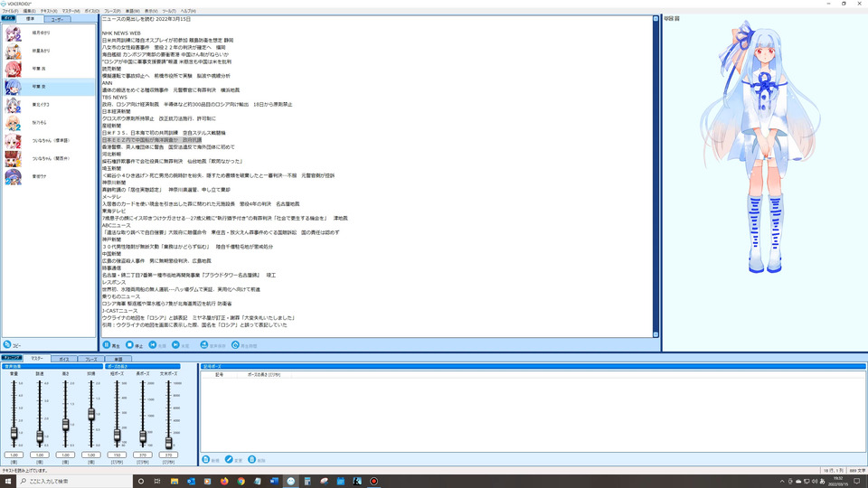Click the ANN text line
Viewport: 868px width, 488px height.
coord(107,83)
